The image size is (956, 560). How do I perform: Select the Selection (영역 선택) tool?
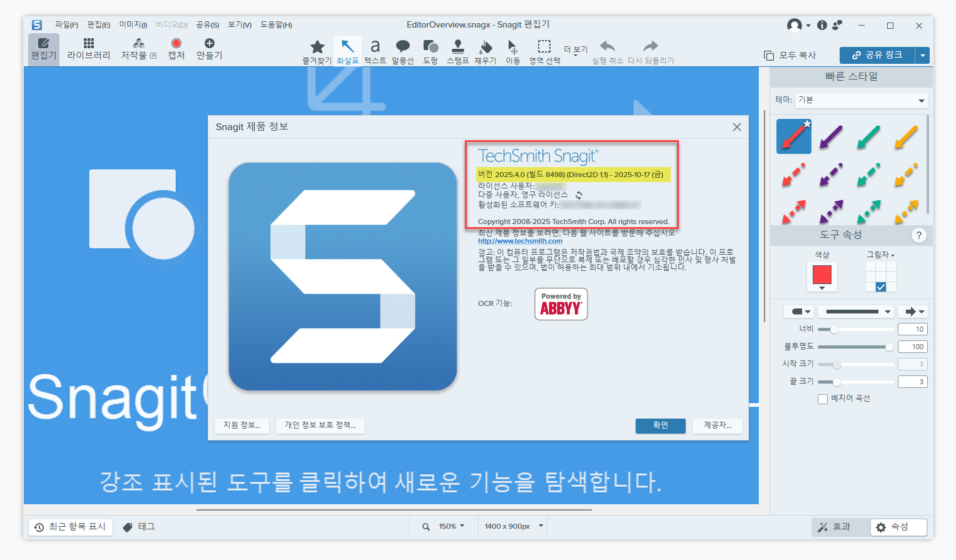544,51
